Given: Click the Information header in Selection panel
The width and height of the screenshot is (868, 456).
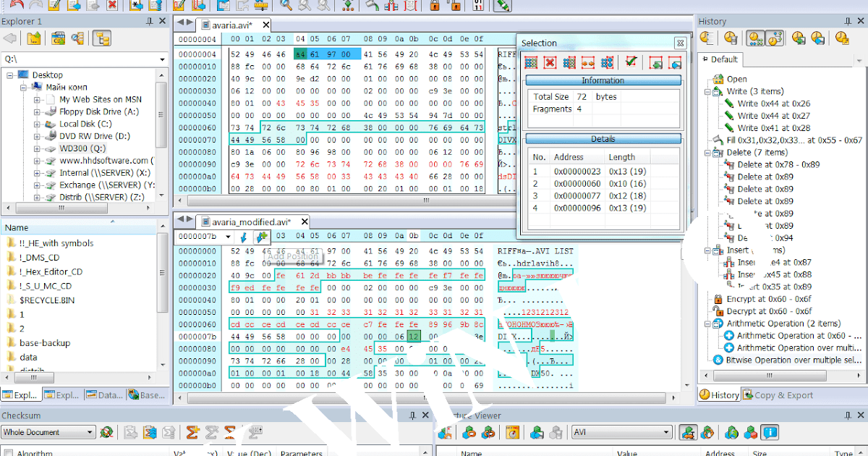Looking at the screenshot, I should coord(603,80).
